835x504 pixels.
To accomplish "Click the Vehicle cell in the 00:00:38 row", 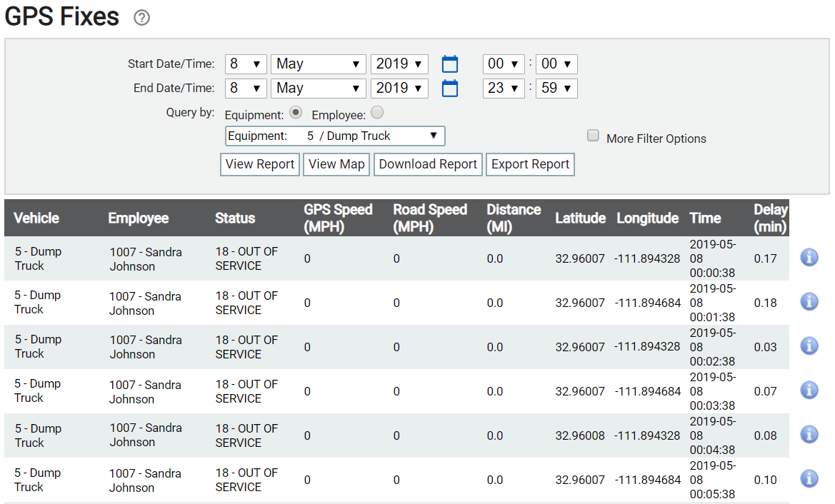I will (38, 258).
